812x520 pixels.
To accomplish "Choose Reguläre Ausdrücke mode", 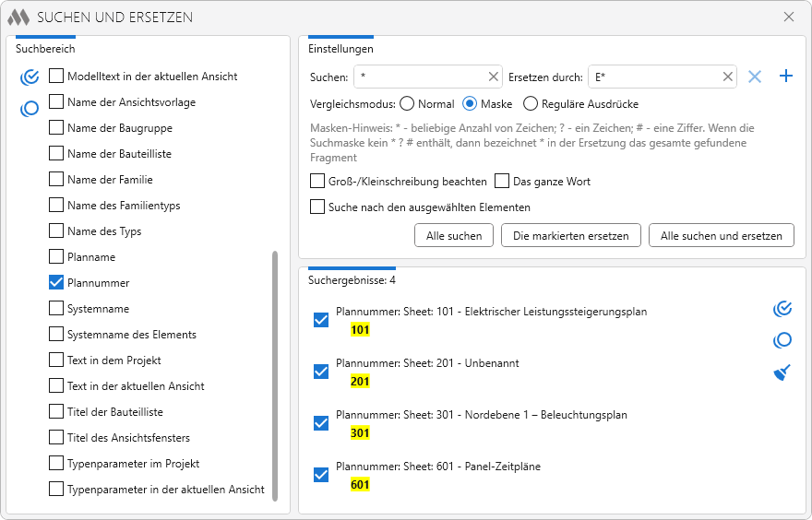I will pyautogui.click(x=531, y=104).
